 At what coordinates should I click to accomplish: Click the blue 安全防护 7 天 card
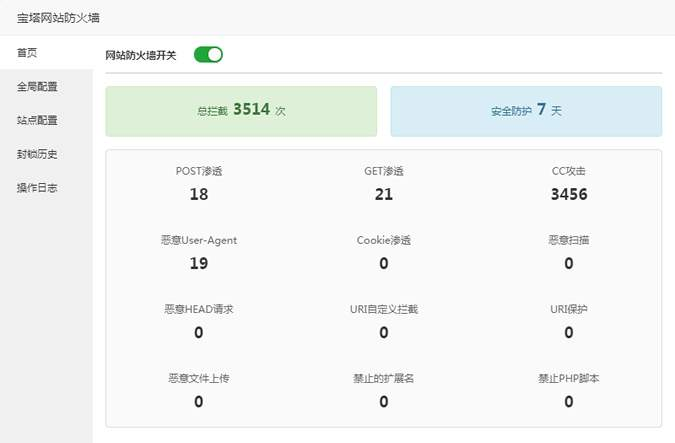pos(526,111)
